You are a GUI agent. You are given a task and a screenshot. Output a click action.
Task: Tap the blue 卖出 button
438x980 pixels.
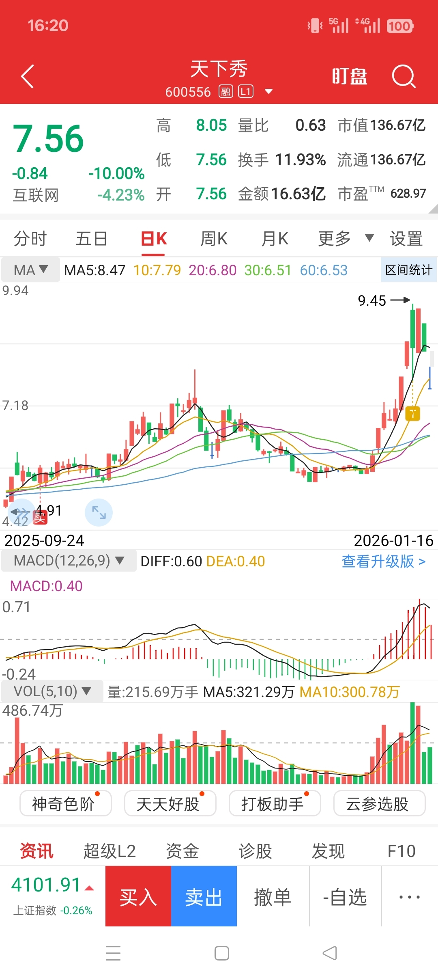(204, 896)
